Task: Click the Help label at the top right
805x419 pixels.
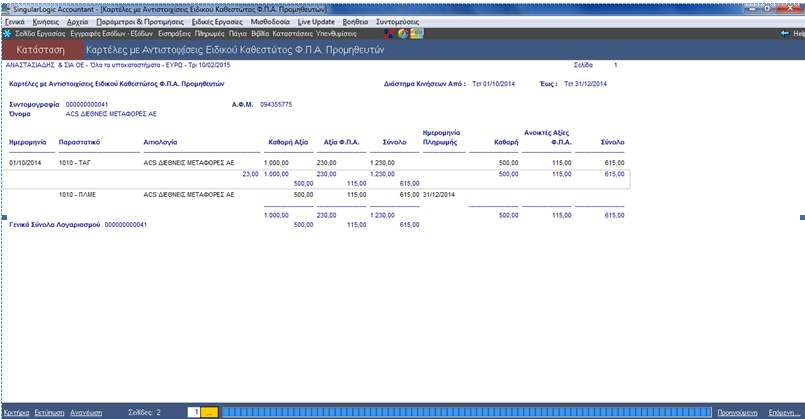Action: (x=799, y=33)
